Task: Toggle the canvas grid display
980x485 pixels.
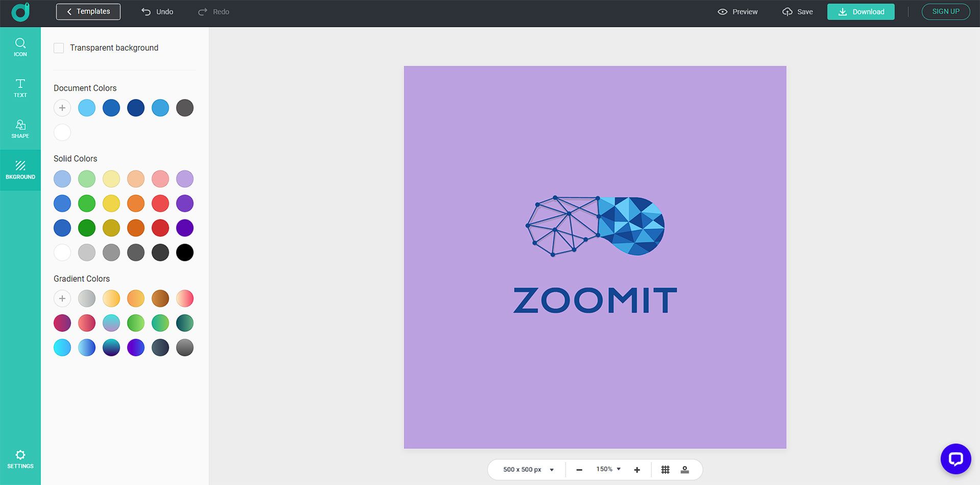Action: (666, 470)
